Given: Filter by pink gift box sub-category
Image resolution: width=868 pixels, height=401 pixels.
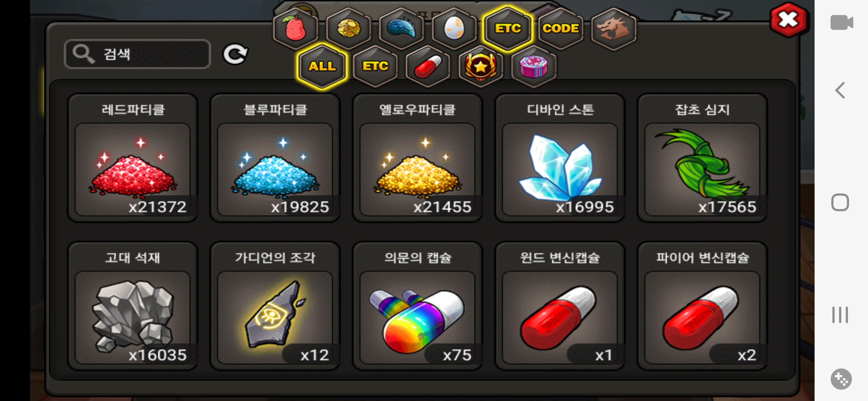Looking at the screenshot, I should (x=534, y=66).
